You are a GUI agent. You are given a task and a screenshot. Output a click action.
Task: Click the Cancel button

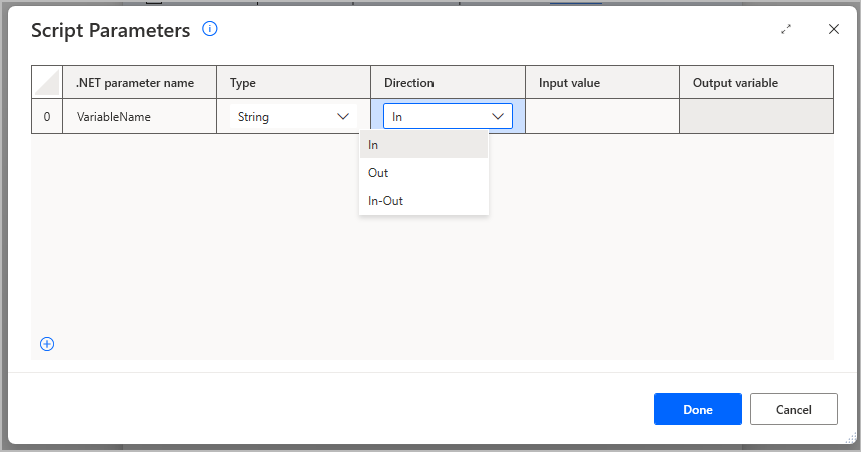(793, 409)
